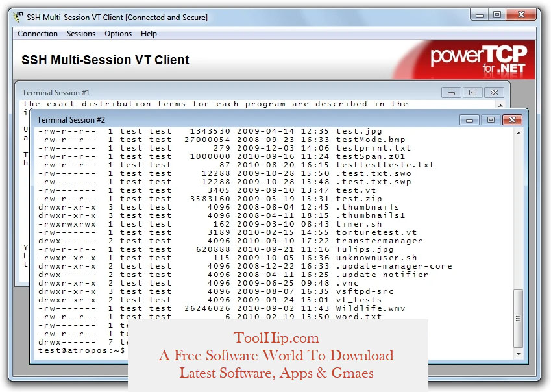Click the SSH client title bar app icon
551x392 pixels.
tap(18, 17)
